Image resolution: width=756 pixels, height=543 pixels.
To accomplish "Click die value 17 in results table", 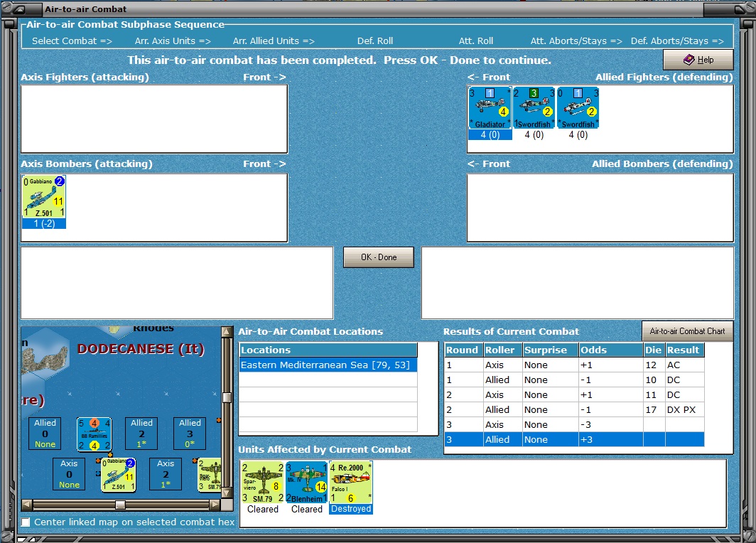I will pyautogui.click(x=654, y=410).
